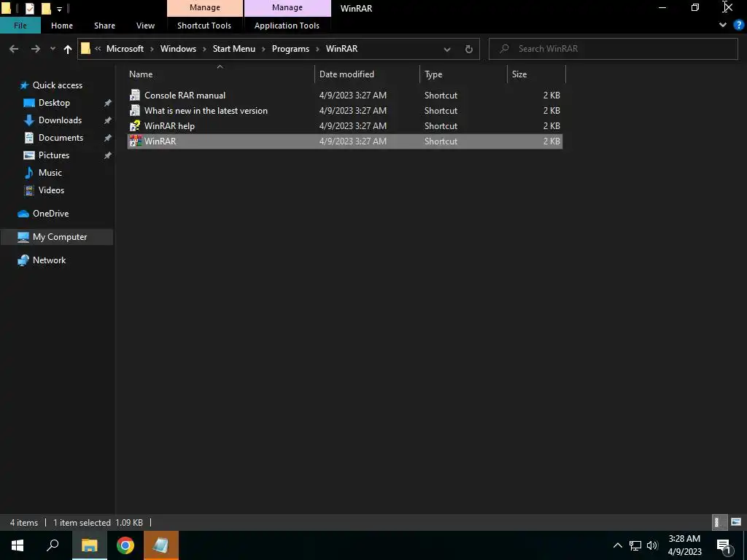Refresh the WinRAR folder view
747x560 pixels.
point(469,49)
